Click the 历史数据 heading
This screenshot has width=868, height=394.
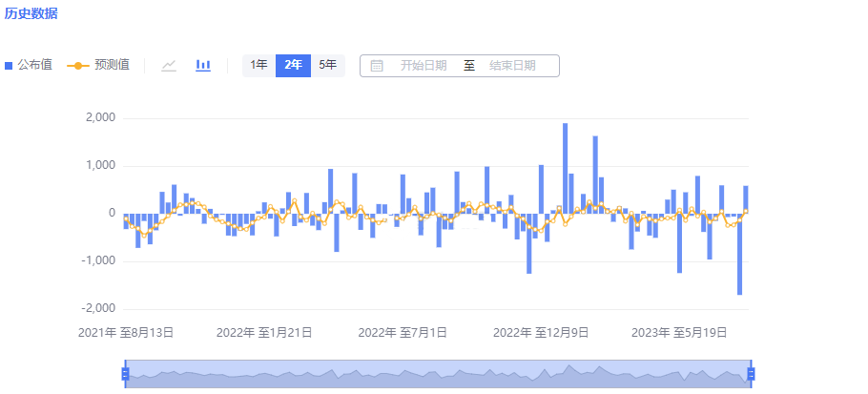coord(31,13)
